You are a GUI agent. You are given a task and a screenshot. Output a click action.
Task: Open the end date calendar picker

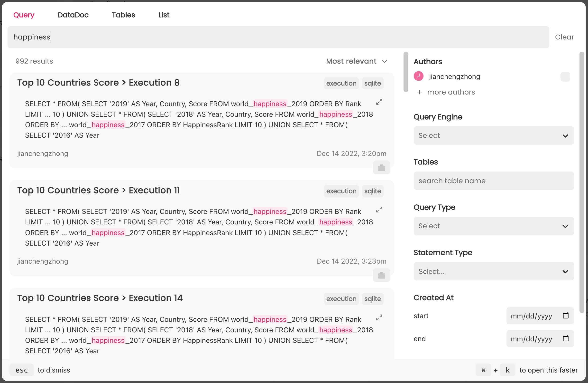pyautogui.click(x=565, y=338)
